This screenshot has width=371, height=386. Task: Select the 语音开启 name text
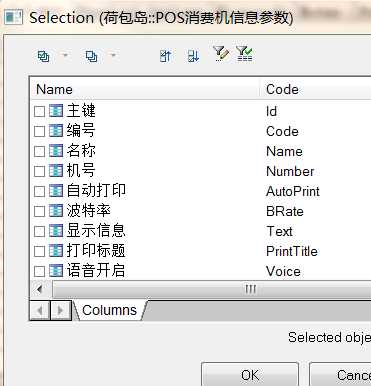pyautogui.click(x=96, y=271)
